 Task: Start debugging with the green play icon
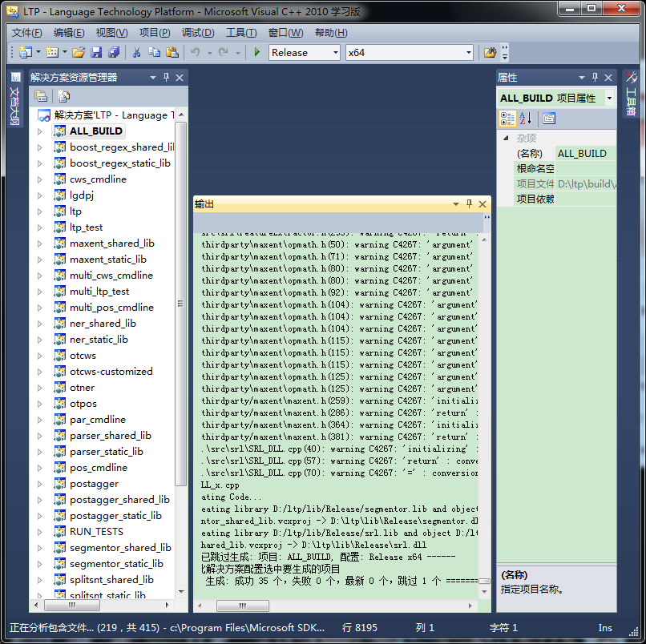(257, 52)
